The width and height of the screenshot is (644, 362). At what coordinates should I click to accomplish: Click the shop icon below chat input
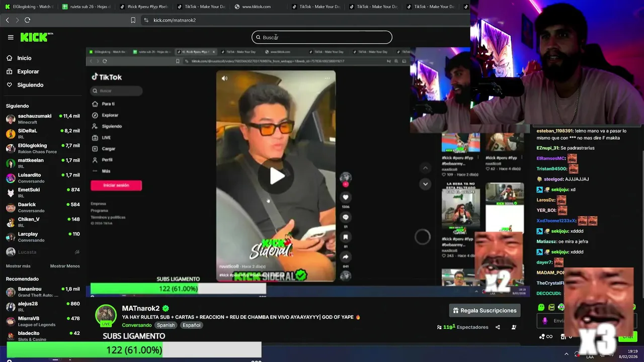point(563,337)
